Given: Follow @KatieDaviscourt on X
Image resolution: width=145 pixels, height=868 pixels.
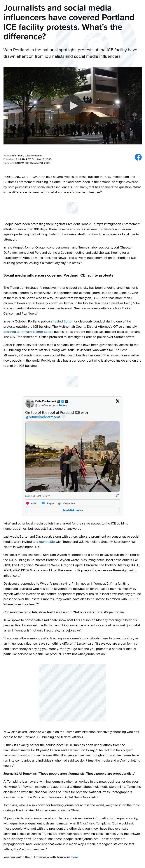Looking at the screenshot, I should [x=63, y=405].
